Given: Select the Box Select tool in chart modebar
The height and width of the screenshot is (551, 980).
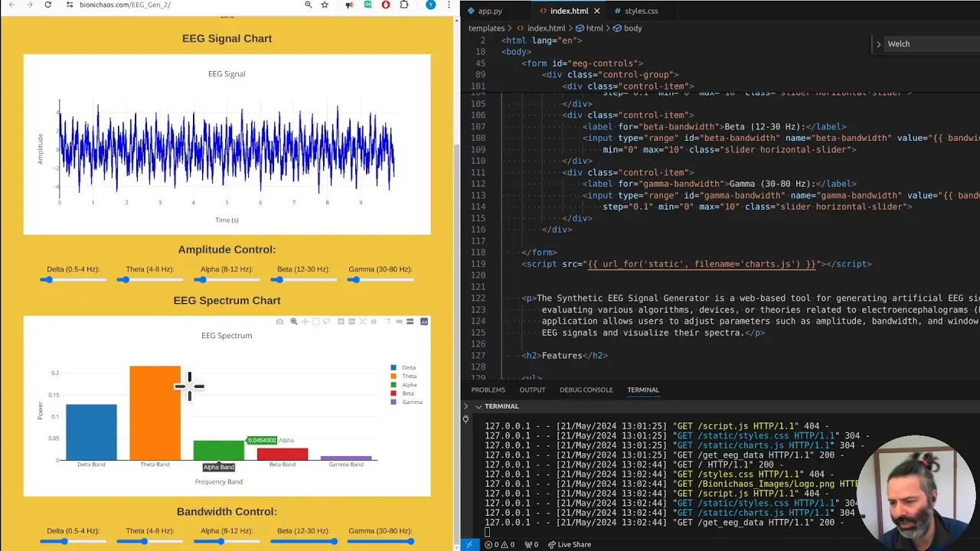Looking at the screenshot, I should [x=315, y=321].
